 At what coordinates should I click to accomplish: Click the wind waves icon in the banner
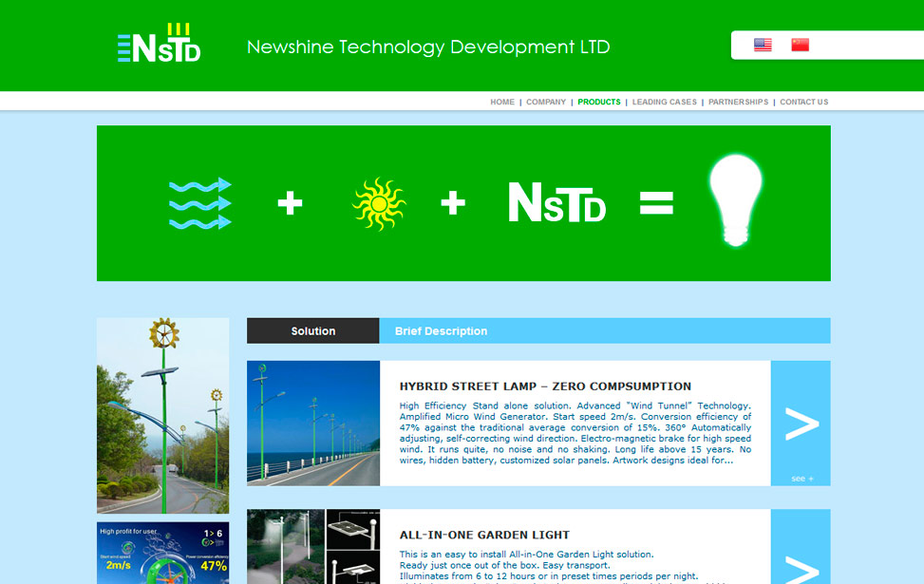[x=199, y=203]
